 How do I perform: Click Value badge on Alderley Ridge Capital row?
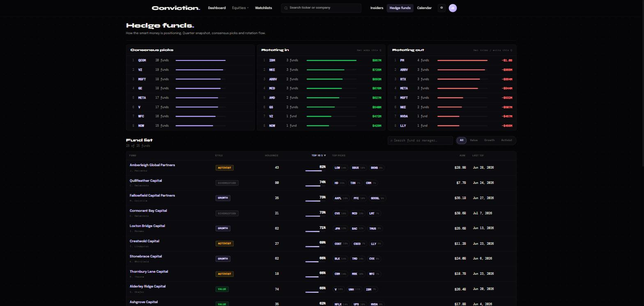(x=222, y=289)
